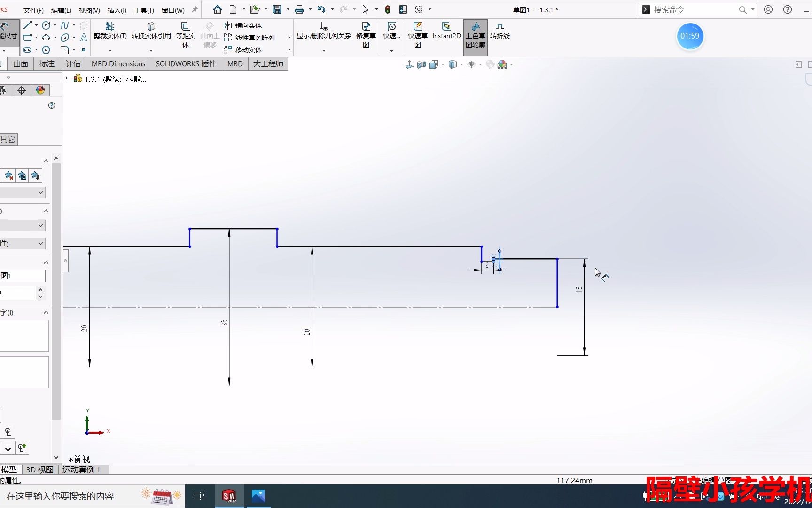The image size is (812, 508).
Task: Open the 视图(V) menu
Action: 89,10
